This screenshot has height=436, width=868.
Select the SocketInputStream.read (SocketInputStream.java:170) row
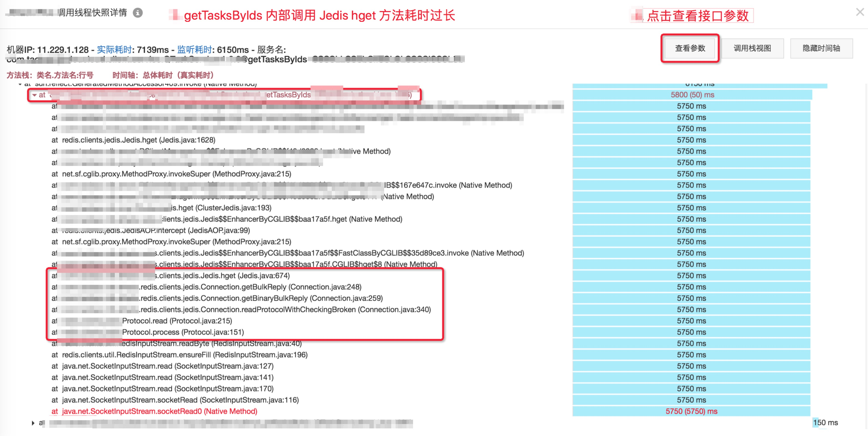pos(162,389)
